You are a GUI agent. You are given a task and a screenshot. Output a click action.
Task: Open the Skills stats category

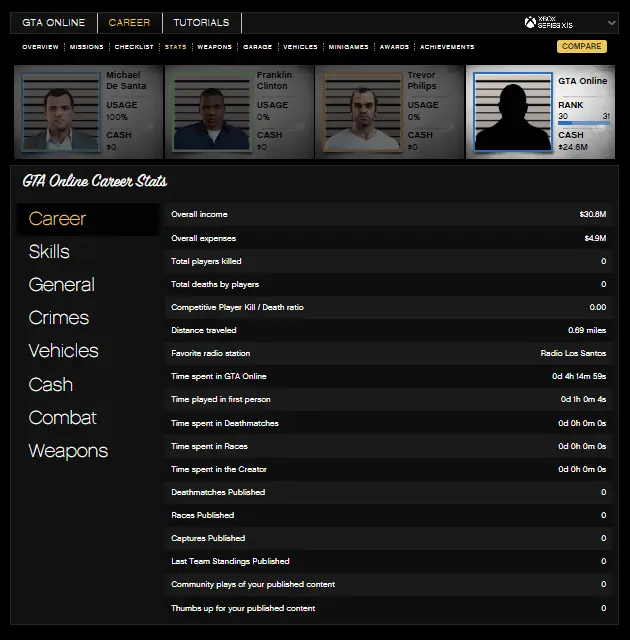(x=49, y=252)
